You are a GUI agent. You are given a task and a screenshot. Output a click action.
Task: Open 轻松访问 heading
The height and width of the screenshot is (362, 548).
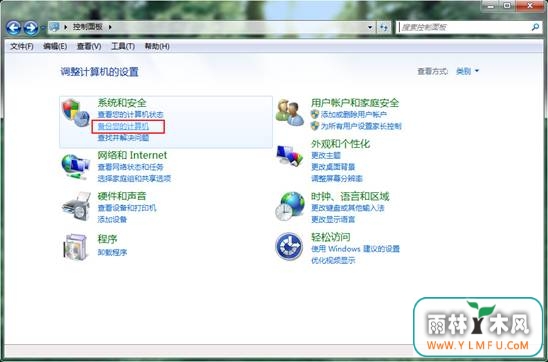[x=331, y=237]
